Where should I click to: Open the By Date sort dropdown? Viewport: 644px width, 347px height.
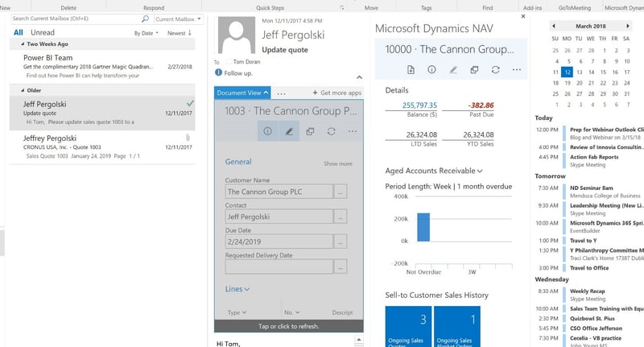click(147, 33)
